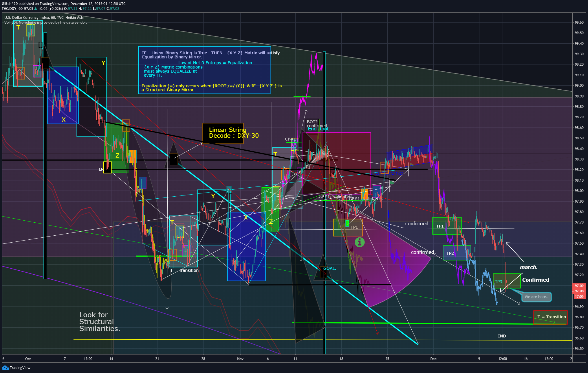This screenshot has width=588, height=373.
Task: Select the 'LR' label beside the yellow square
Action: [101, 169]
